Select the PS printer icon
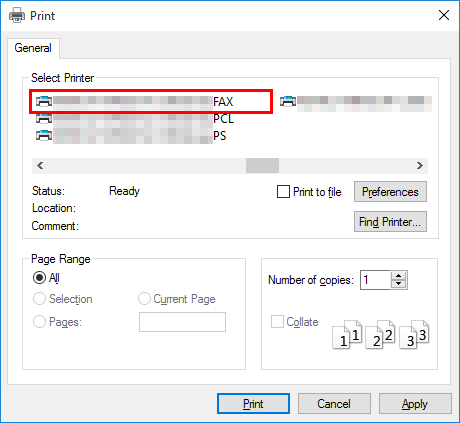Image resolution: width=460 pixels, height=423 pixels. pyautogui.click(x=44, y=135)
